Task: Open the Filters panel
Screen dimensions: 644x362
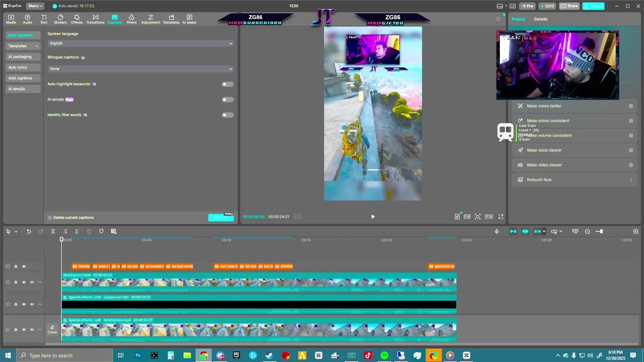Action: pyautogui.click(x=131, y=19)
